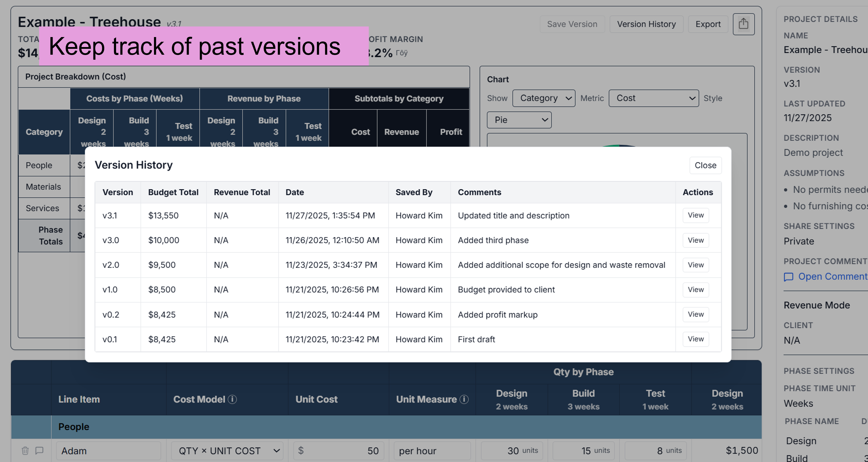Screen dimensions: 868x462
Task: Change the chart Metric from Cost dropdown
Action: click(653, 98)
